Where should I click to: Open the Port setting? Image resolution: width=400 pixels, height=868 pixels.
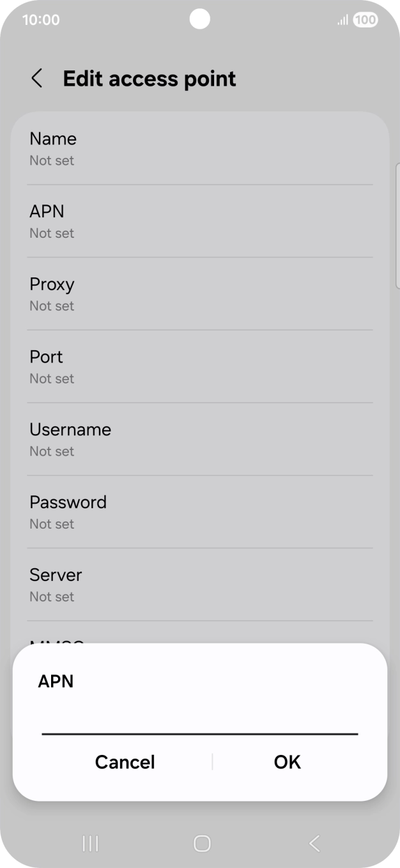click(200, 366)
